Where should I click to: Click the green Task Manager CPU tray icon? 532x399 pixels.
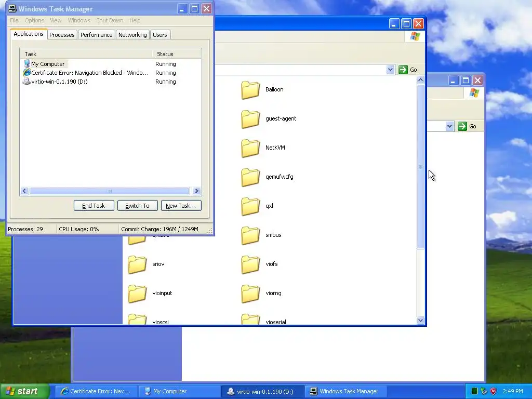point(475,391)
